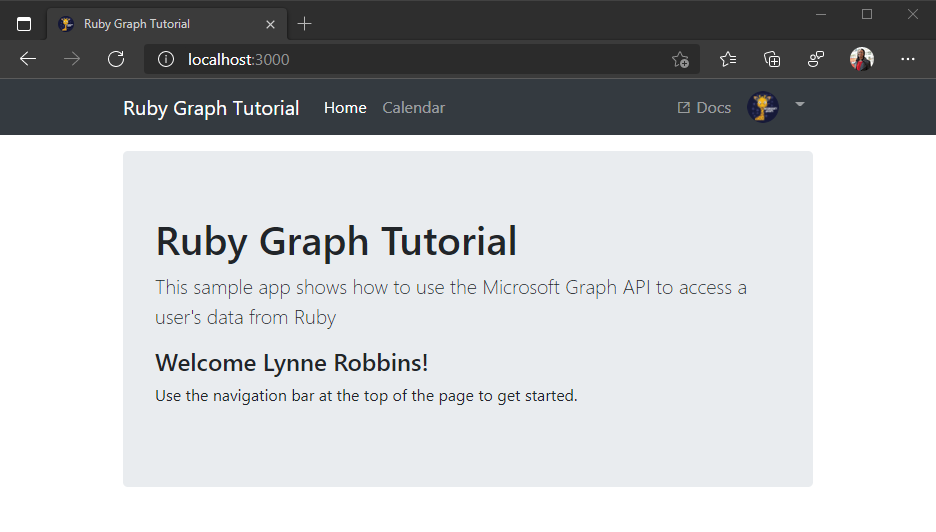Open browser profile picture
This screenshot has height=532, width=936.
tap(861, 59)
